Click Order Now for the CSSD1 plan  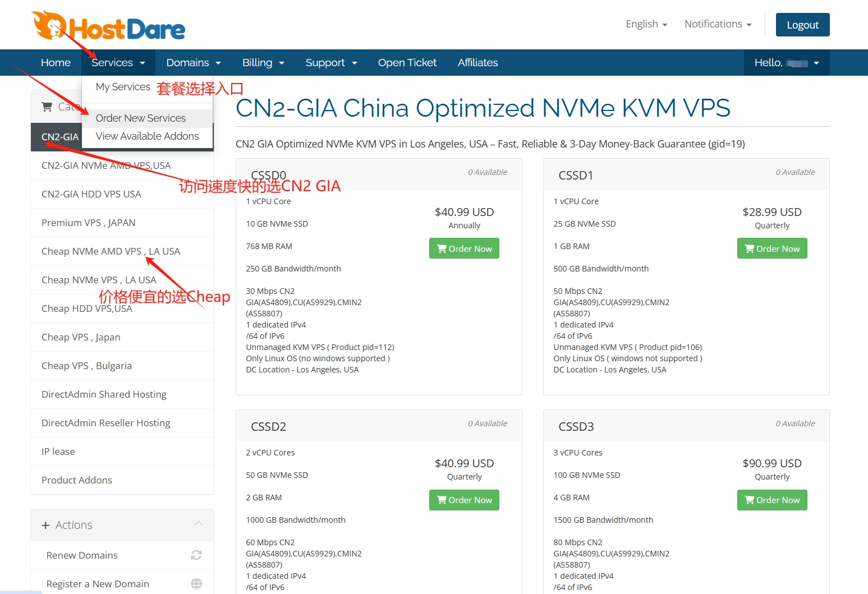pyautogui.click(x=772, y=248)
